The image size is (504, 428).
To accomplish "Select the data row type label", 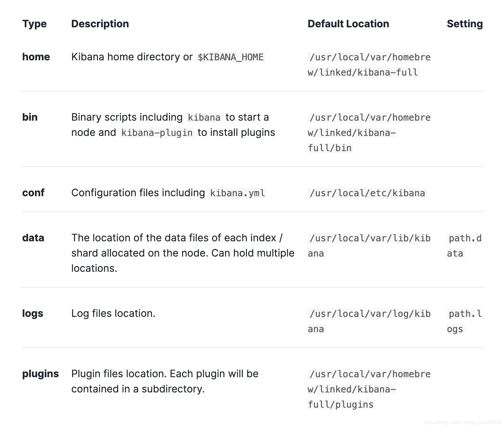I will click(x=33, y=238).
